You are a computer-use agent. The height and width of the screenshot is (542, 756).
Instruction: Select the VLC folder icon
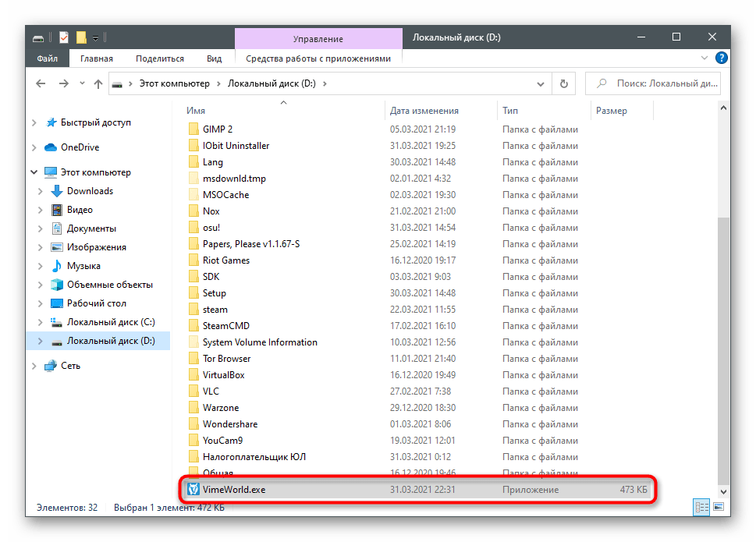[x=193, y=391]
